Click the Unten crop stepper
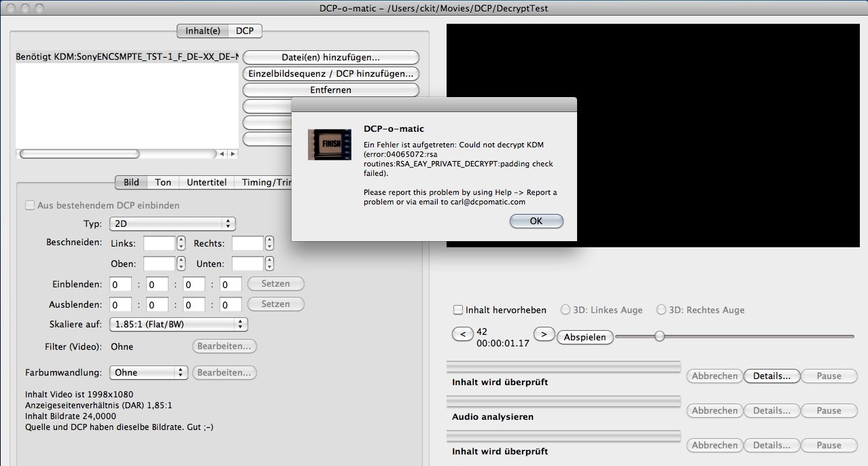Viewport: 868px width, 466px height. (x=270, y=264)
